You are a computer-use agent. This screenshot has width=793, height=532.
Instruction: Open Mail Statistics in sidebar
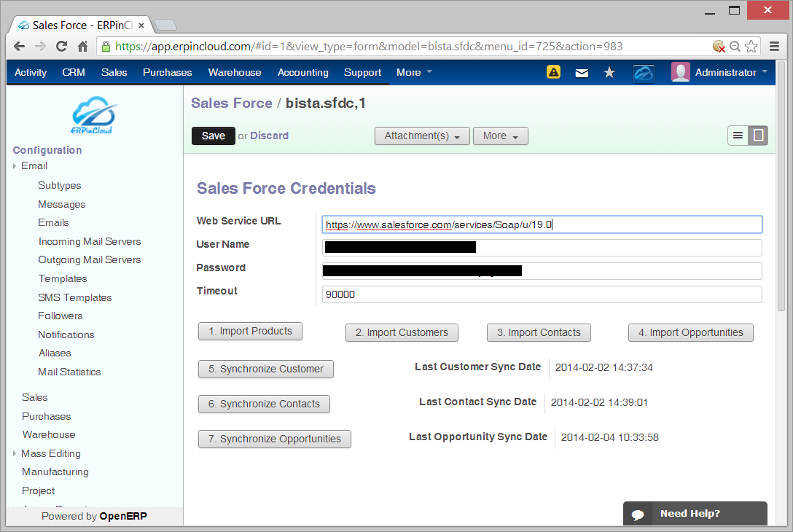coord(69,372)
